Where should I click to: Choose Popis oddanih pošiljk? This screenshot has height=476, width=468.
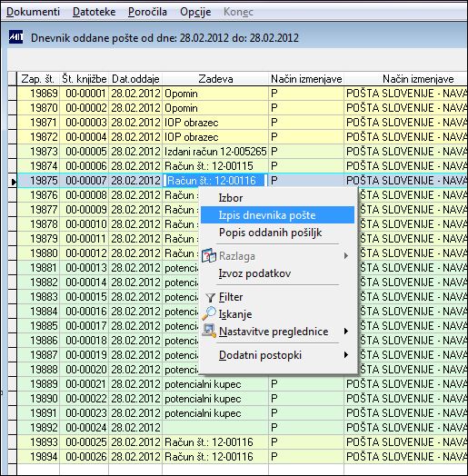pyautogui.click(x=270, y=233)
